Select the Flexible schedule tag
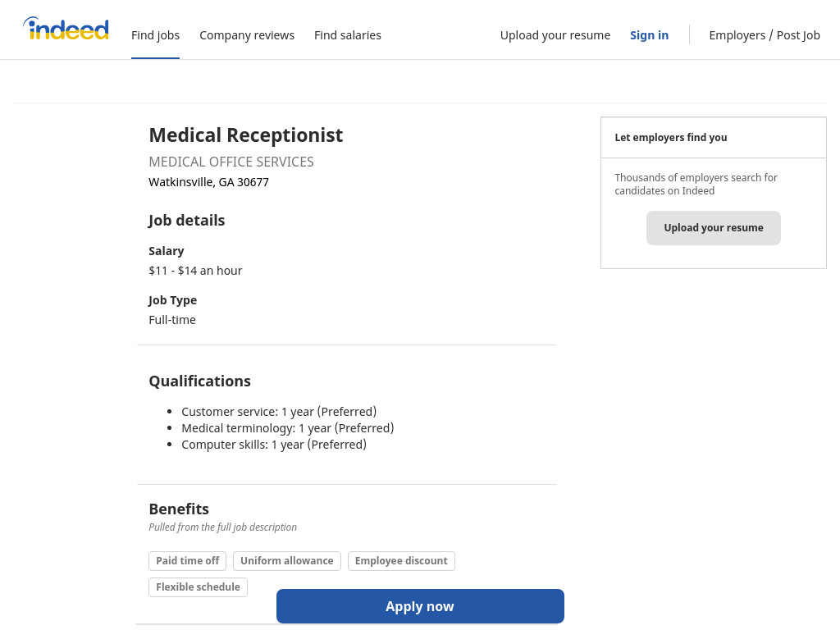Image resolution: width=840 pixels, height=630 pixels. tap(199, 587)
